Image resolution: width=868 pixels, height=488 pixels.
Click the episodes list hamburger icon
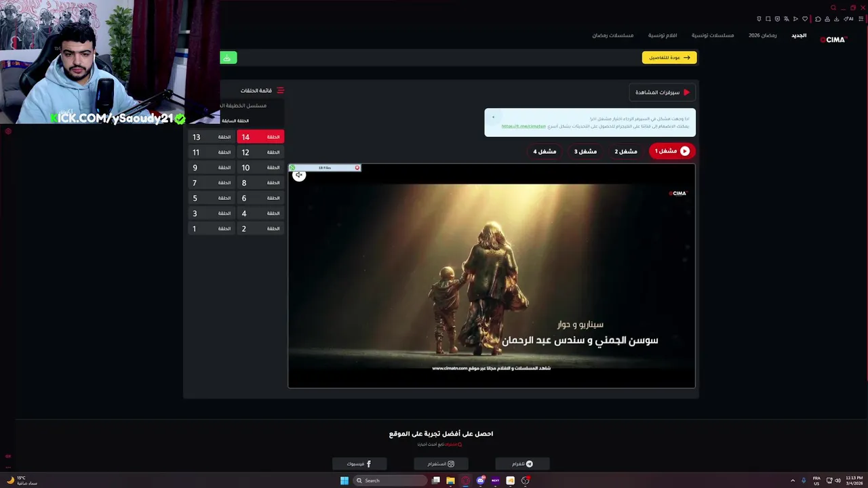pyautogui.click(x=280, y=90)
